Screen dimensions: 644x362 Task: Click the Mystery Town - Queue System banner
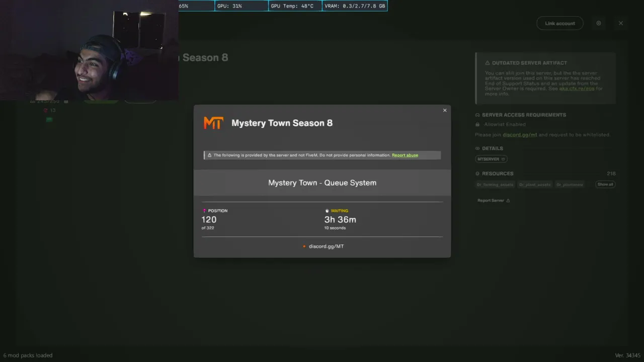(322, 183)
